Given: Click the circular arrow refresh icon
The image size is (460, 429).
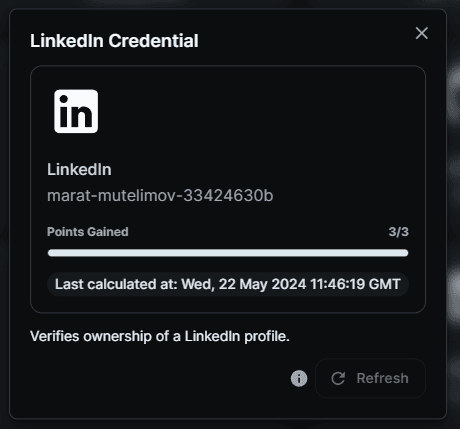Looking at the screenshot, I should [338, 378].
